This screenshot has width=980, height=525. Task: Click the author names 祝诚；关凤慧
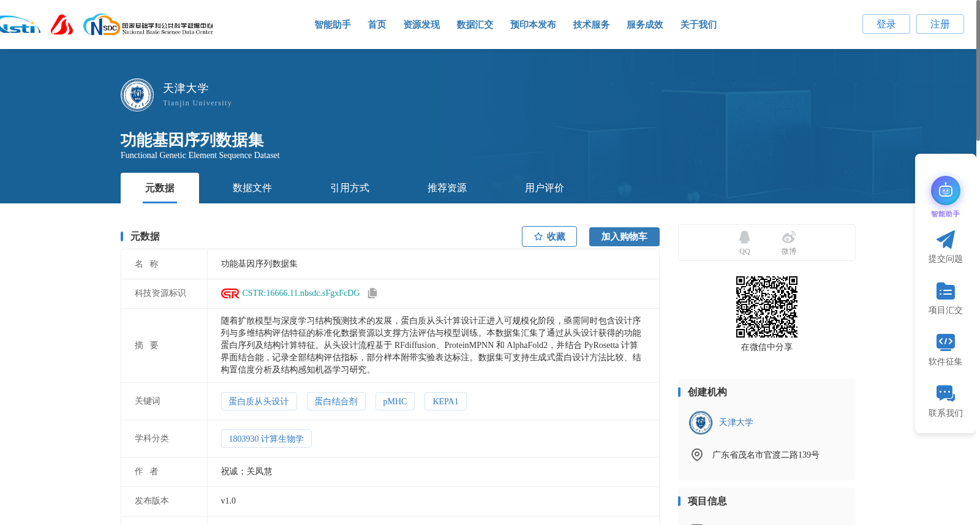click(246, 472)
